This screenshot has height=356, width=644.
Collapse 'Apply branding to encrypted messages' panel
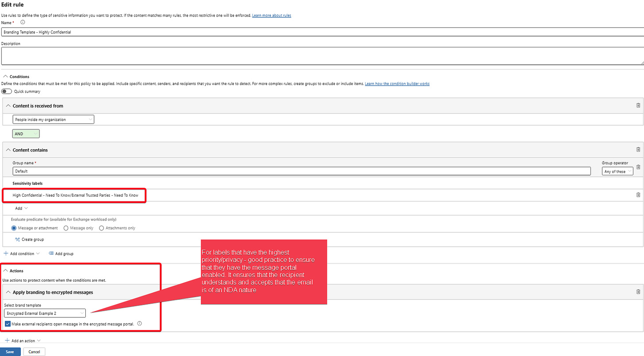point(8,292)
